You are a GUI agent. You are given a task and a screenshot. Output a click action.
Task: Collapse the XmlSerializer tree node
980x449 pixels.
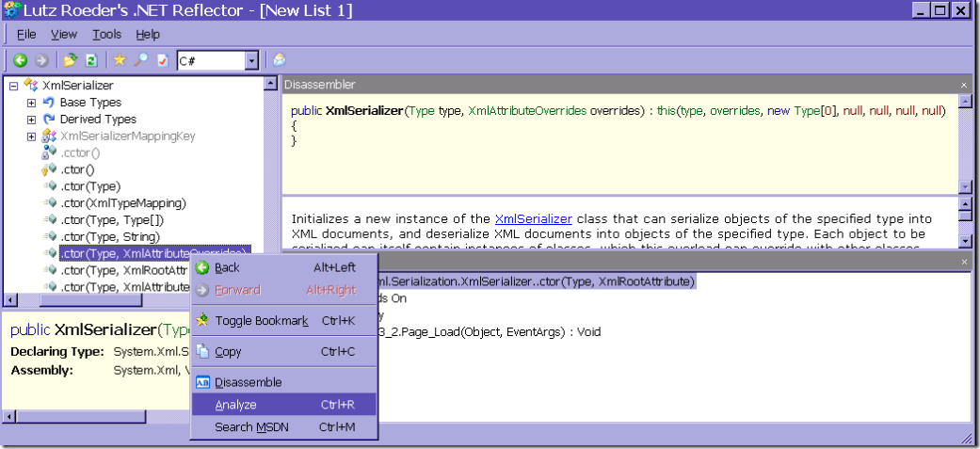point(14,86)
